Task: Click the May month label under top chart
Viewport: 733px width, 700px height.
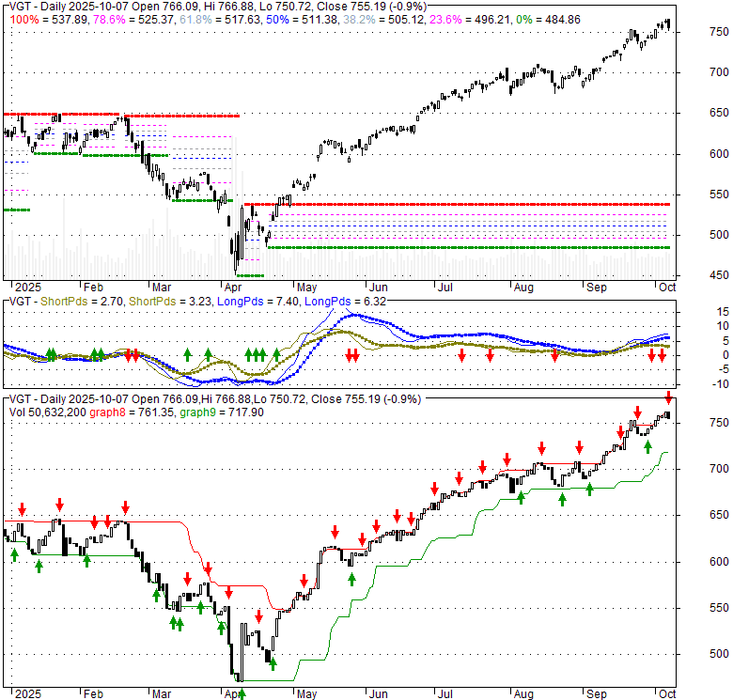Action: 306,287
